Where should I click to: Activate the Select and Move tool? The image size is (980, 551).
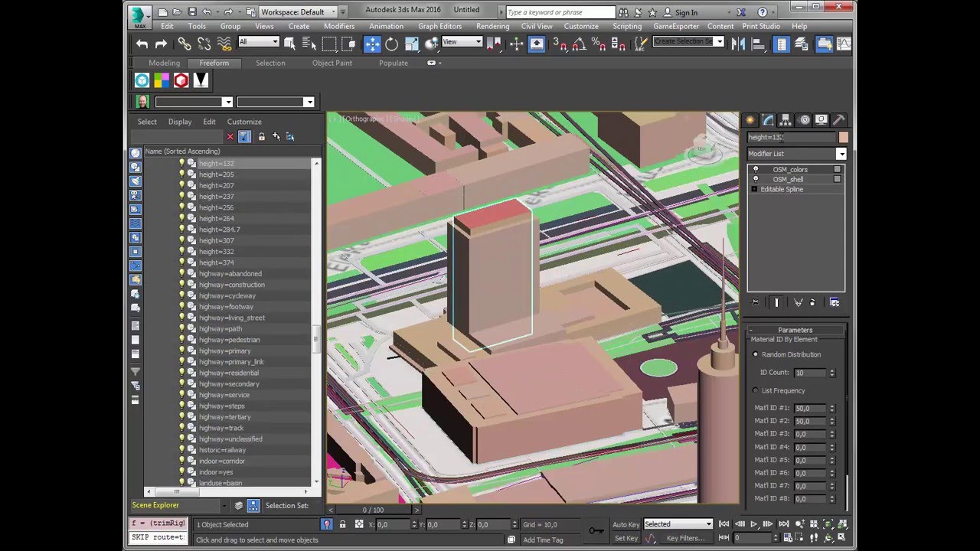point(372,44)
